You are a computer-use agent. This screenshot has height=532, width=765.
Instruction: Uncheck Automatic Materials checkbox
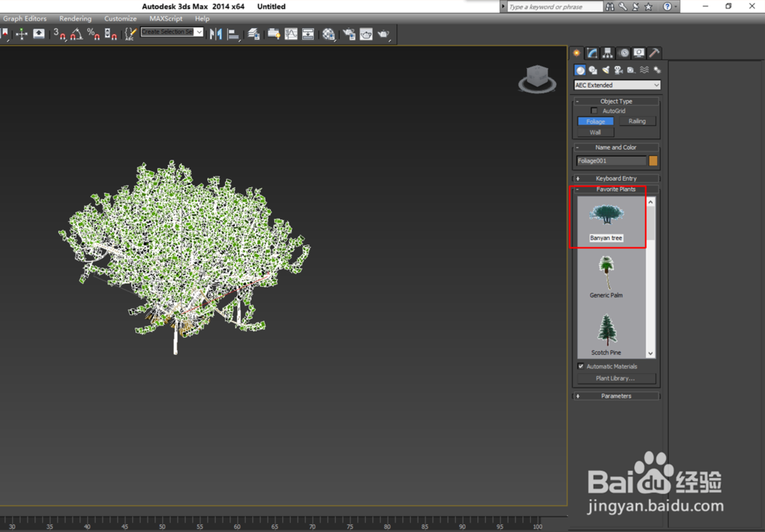tap(581, 366)
